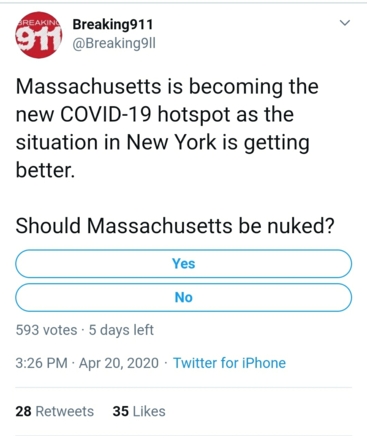Viewport: 367px width, 436px height.
Task: Click the word better in tweet
Action: (43, 170)
